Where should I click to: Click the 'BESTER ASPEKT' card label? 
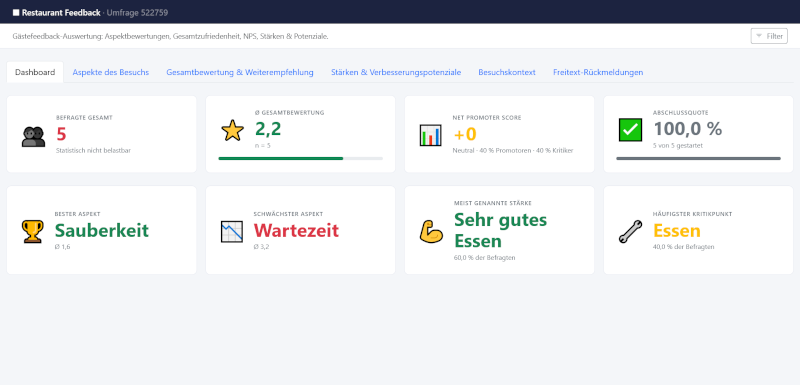(77, 214)
